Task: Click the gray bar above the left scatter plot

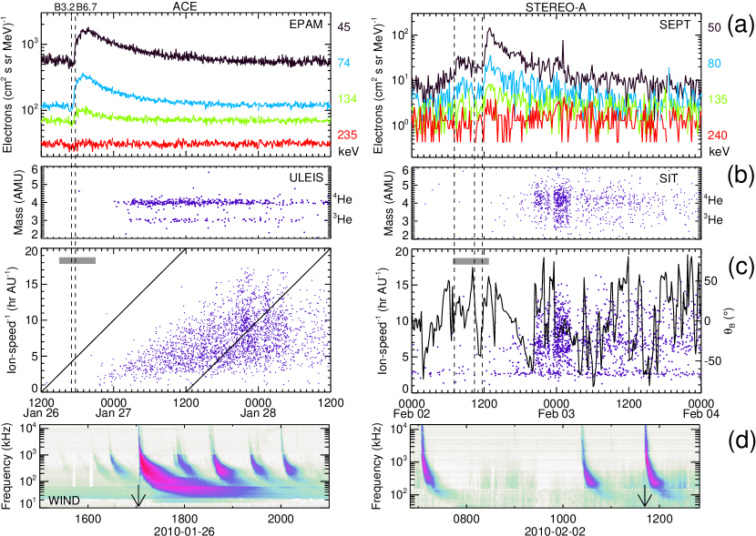Action: pyautogui.click(x=77, y=260)
